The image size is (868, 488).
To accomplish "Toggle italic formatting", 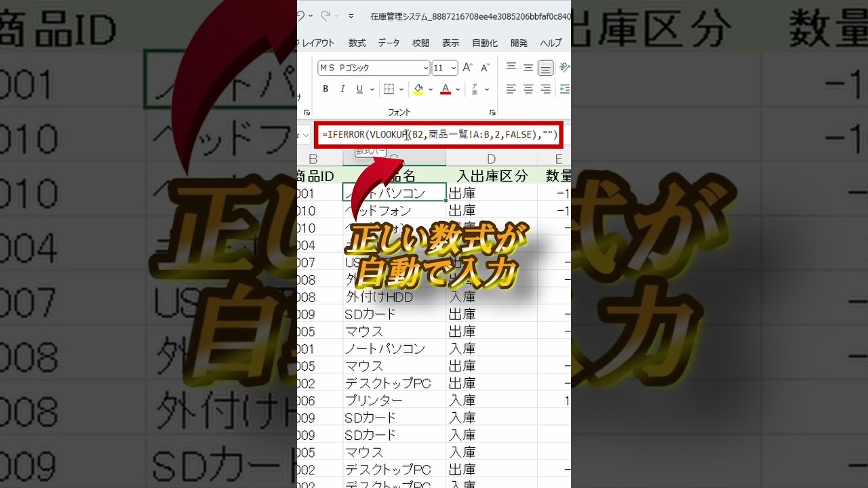I will pos(342,89).
